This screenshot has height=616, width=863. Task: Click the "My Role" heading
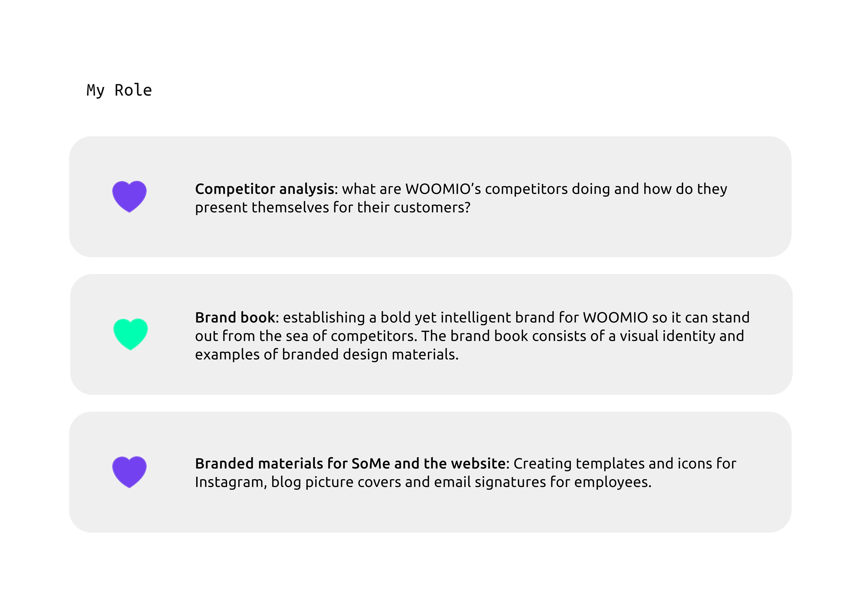point(119,91)
